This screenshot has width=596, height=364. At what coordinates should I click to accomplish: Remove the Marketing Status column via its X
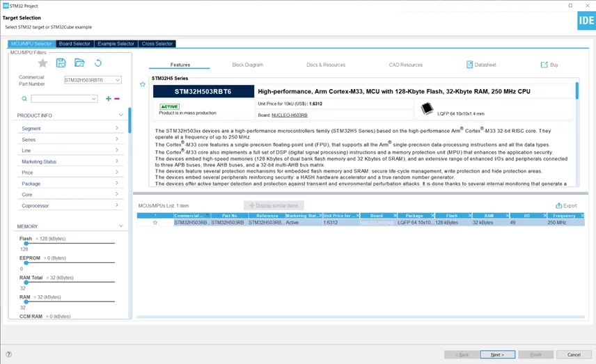click(x=320, y=216)
